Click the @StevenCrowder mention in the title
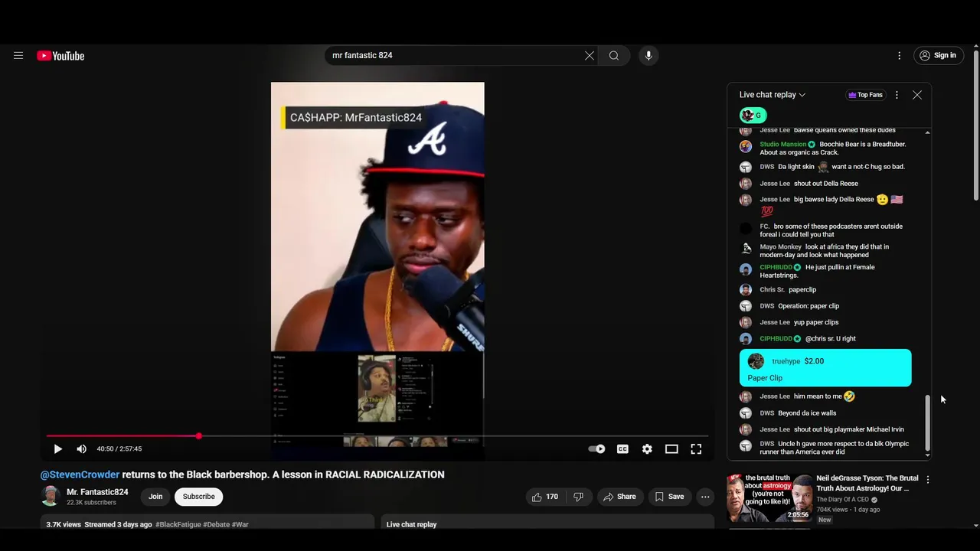980x551 pixels. click(x=80, y=474)
